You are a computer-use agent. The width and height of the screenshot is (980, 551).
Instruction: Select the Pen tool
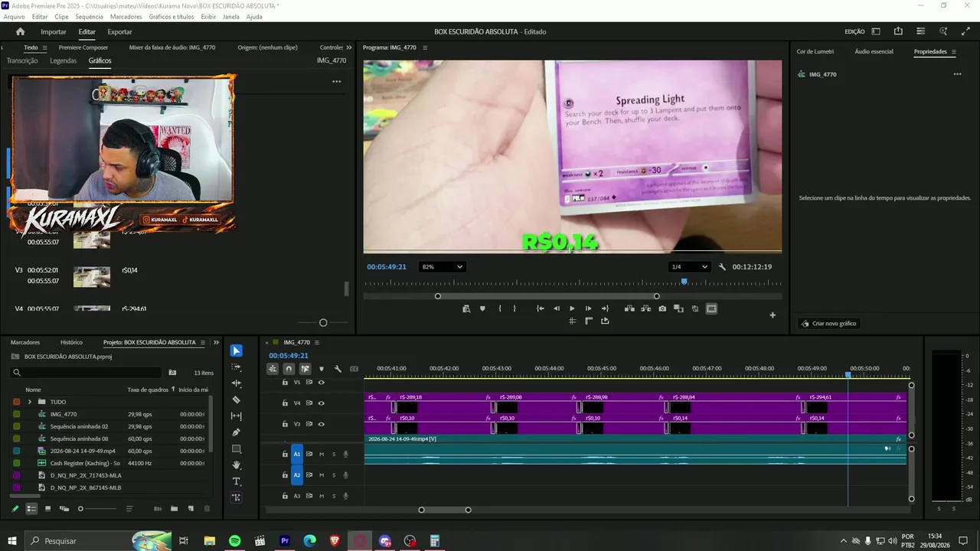point(237,432)
